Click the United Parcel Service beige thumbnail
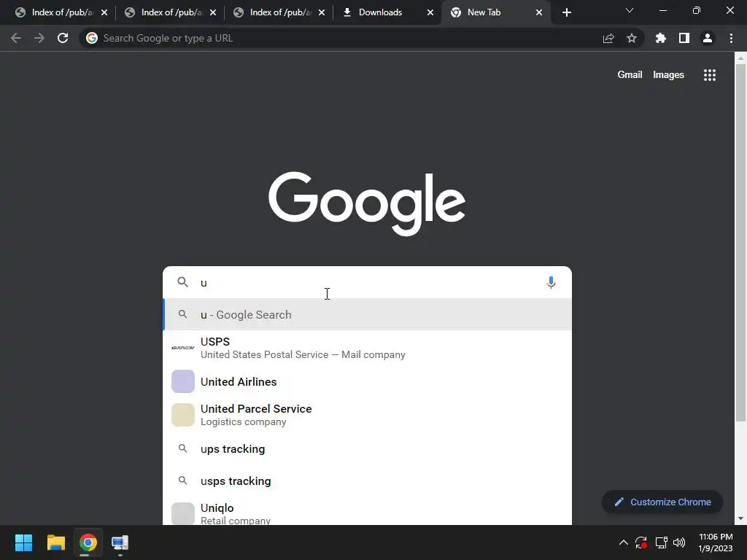Viewport: 747px width, 560px height. [183, 415]
